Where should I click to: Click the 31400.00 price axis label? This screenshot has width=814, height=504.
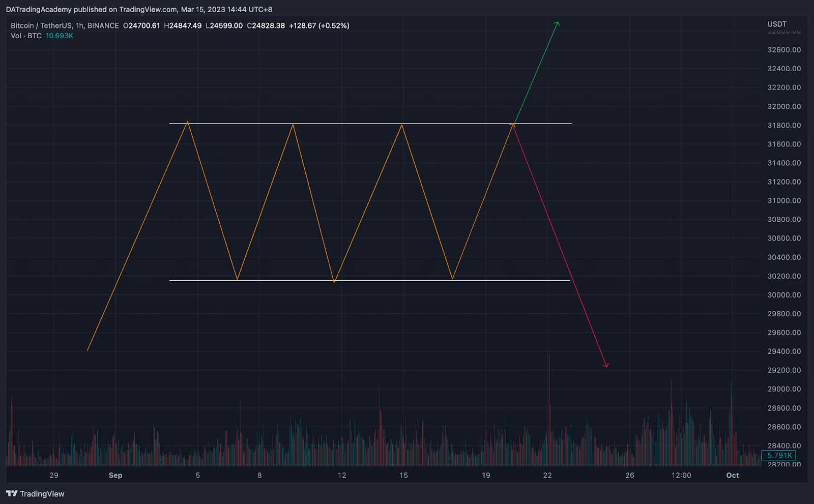tap(784, 163)
